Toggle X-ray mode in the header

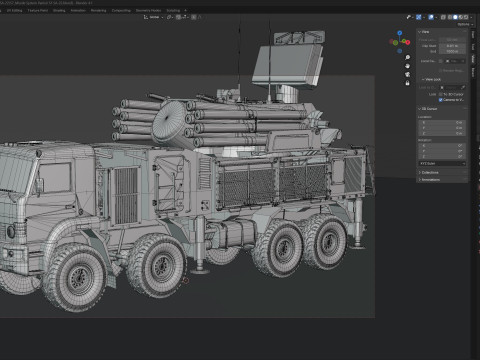coord(443,17)
